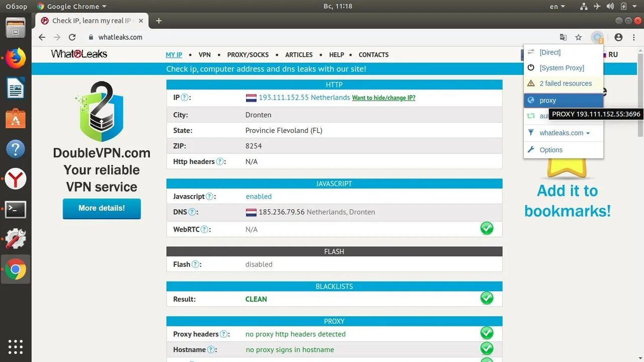644x362 pixels.
Task: Click the proxy switcher extension icon
Action: pos(597,37)
